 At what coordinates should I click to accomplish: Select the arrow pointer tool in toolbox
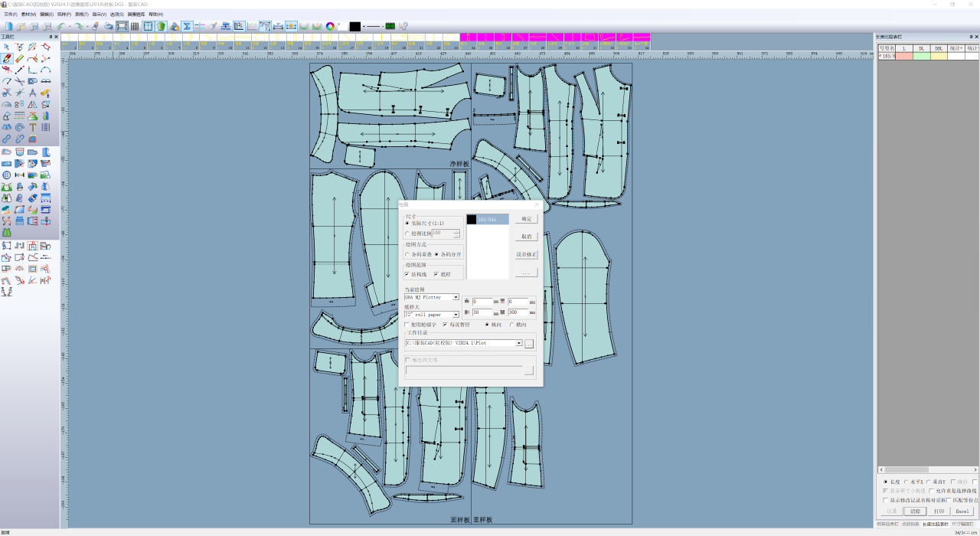[x=6, y=47]
